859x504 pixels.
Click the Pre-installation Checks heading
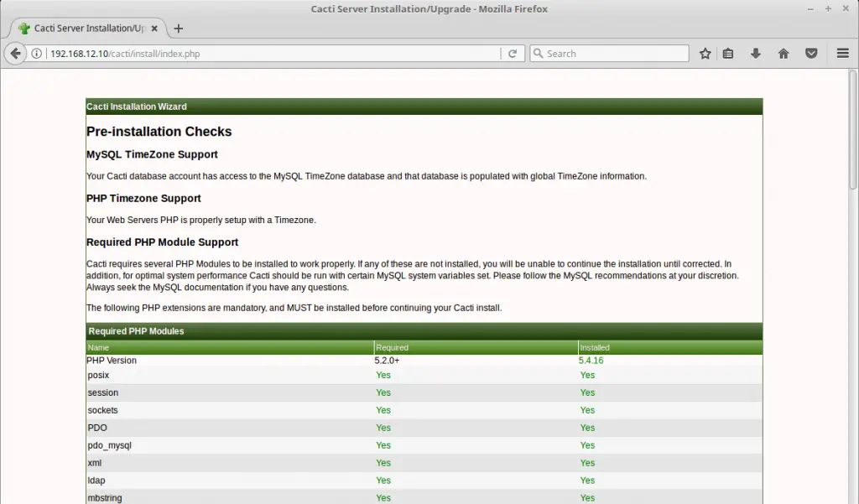point(159,132)
